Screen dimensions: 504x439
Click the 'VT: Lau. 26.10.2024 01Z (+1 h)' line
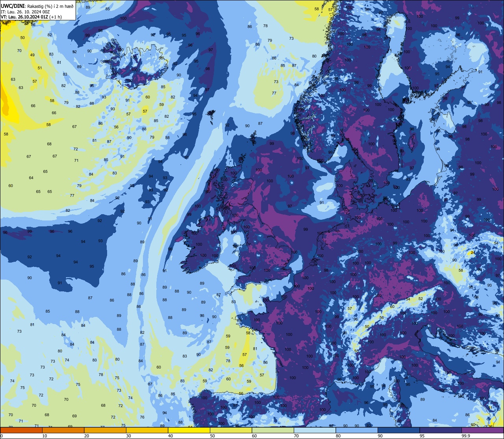point(31,17)
